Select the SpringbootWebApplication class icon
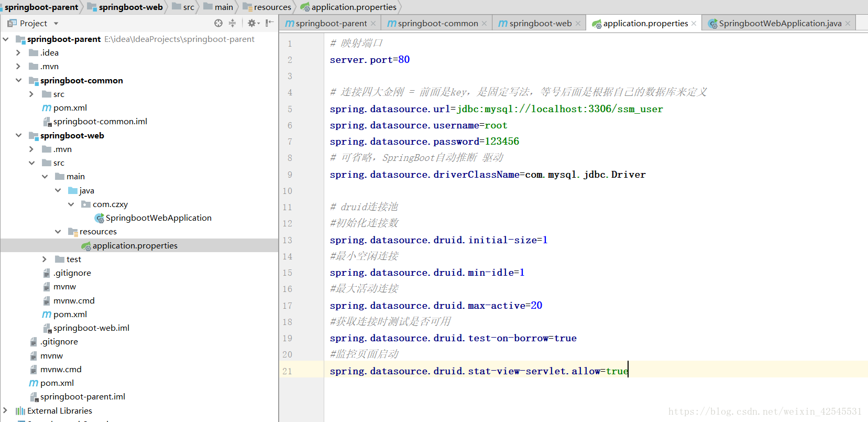Image resolution: width=868 pixels, height=422 pixels. click(x=99, y=218)
